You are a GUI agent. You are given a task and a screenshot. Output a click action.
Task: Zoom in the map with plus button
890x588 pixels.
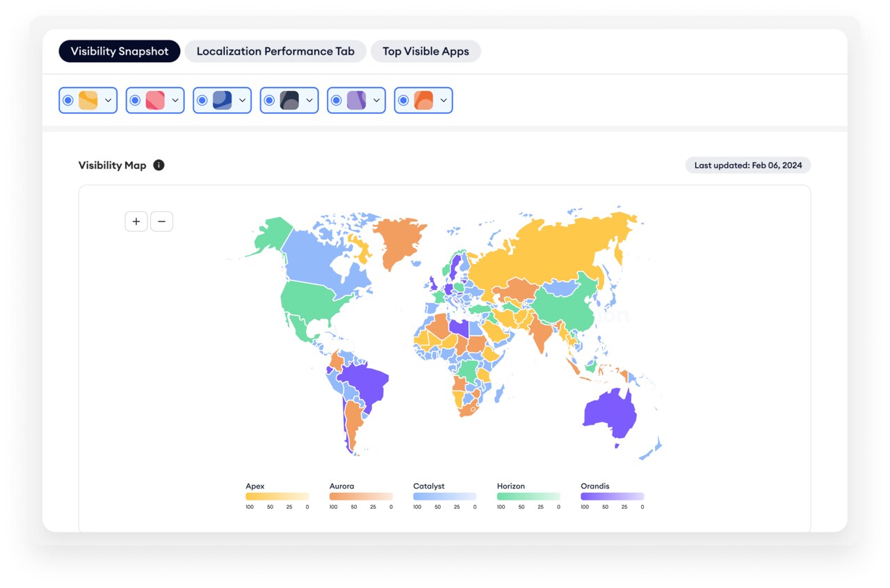click(136, 222)
